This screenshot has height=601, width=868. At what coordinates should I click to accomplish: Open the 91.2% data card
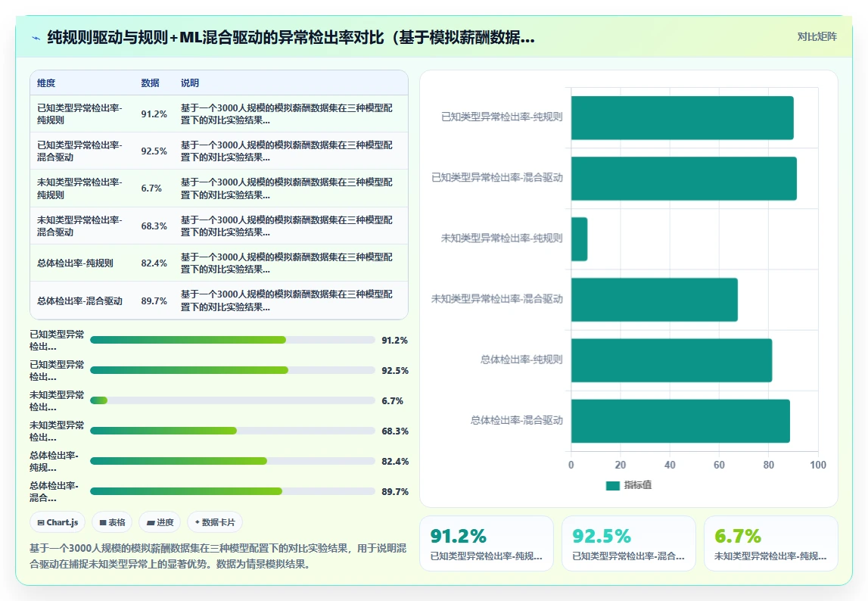point(487,543)
